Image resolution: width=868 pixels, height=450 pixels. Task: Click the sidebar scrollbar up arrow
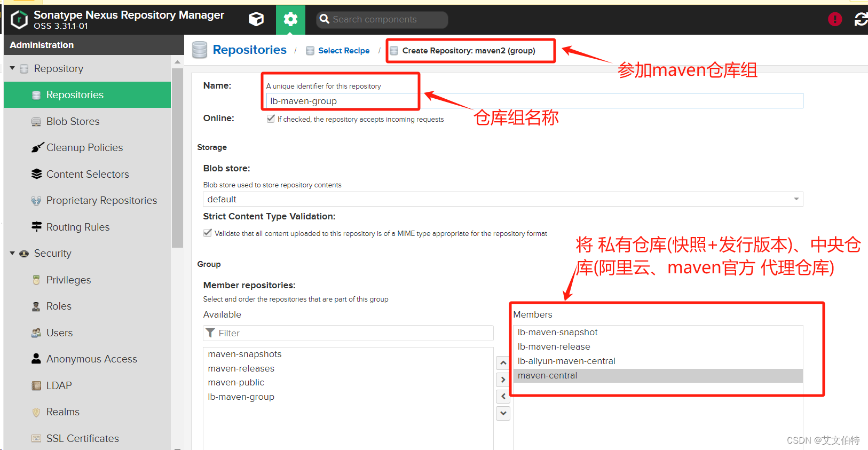[177, 62]
